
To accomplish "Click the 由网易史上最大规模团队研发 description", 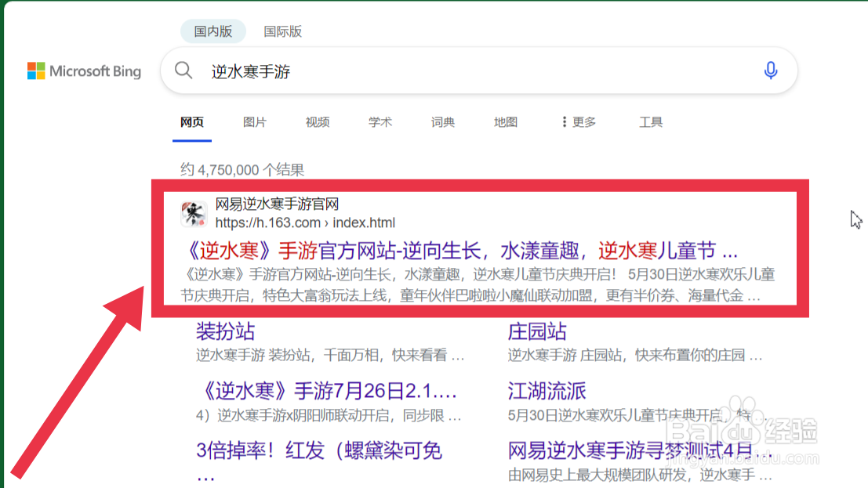I will 639,475.
